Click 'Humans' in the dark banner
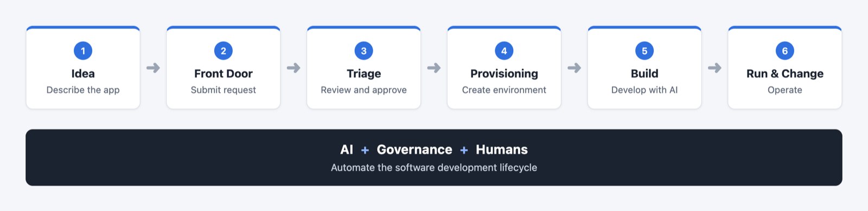 (502, 150)
